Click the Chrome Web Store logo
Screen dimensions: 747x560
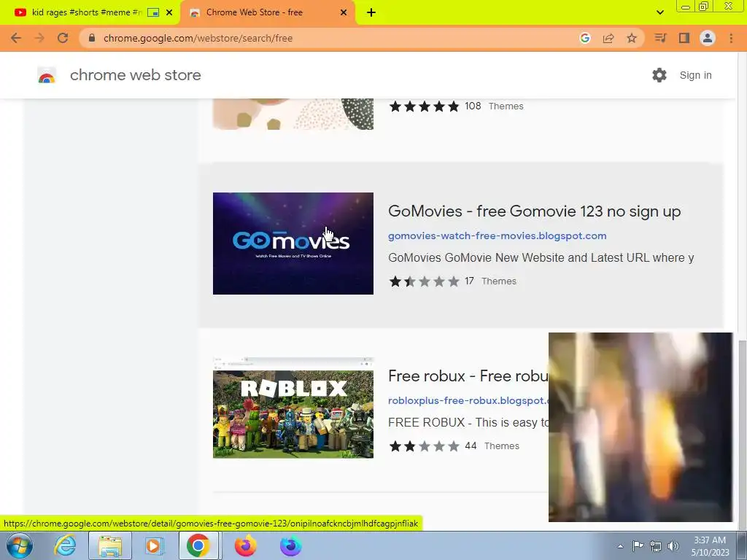pyautogui.click(x=47, y=75)
